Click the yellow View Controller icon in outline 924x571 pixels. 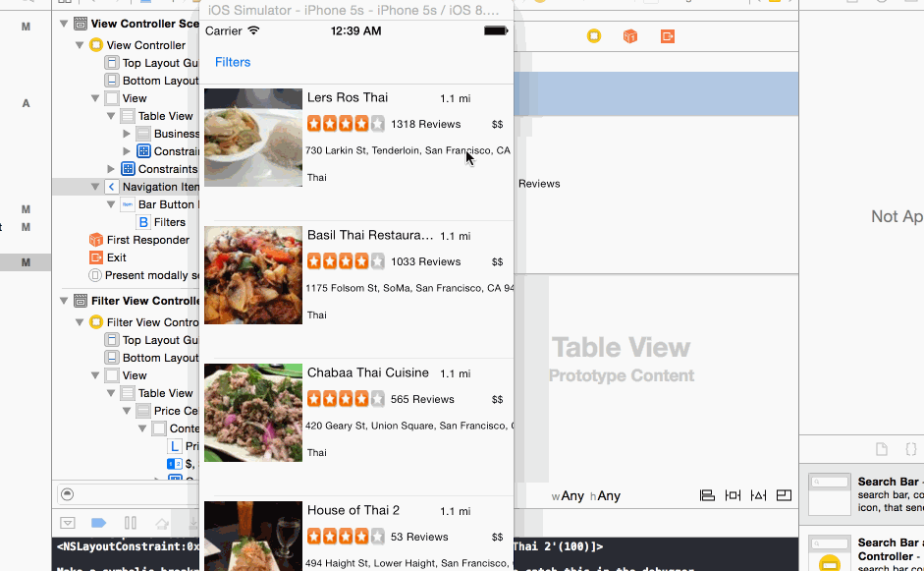point(95,45)
